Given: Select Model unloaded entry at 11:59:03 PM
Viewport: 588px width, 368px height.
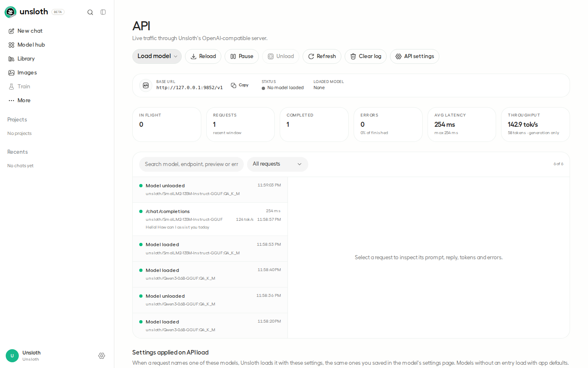Looking at the screenshot, I should pyautogui.click(x=210, y=190).
